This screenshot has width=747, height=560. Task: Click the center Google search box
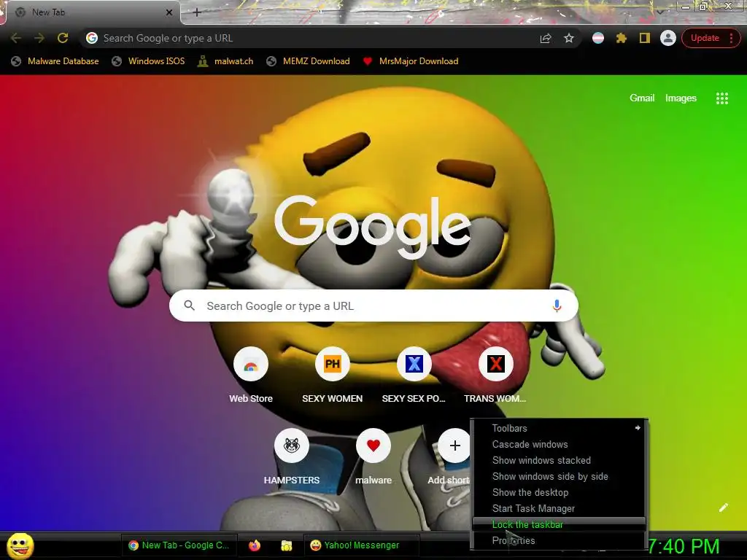click(373, 306)
